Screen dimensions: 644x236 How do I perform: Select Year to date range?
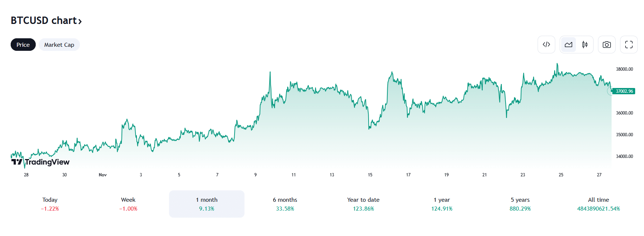click(363, 204)
